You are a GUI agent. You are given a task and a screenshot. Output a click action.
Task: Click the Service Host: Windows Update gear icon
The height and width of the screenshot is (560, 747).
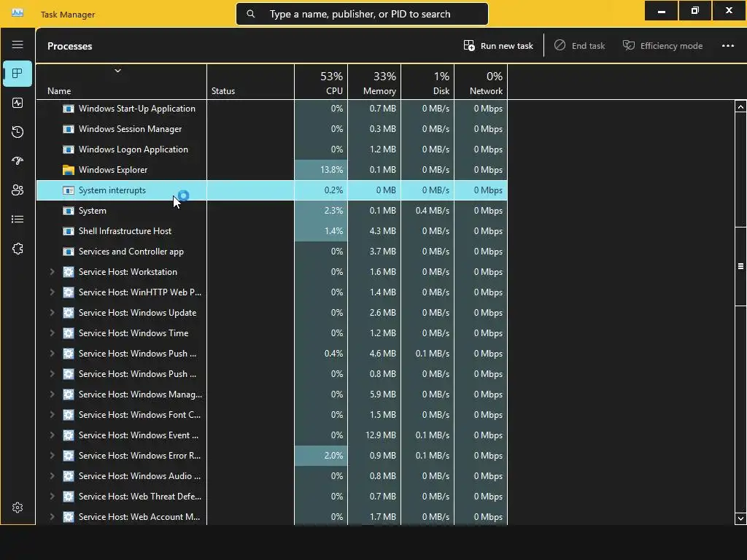69,313
